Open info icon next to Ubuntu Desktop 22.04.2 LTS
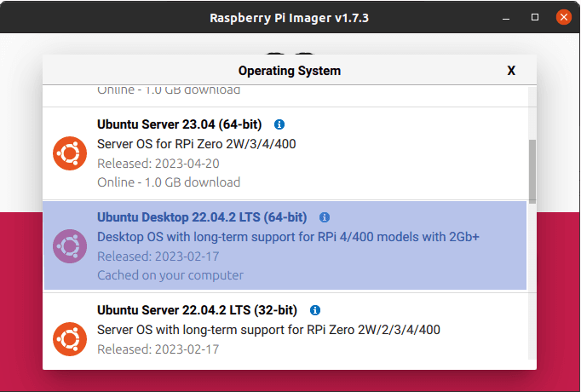The image size is (581, 392). 324,217
